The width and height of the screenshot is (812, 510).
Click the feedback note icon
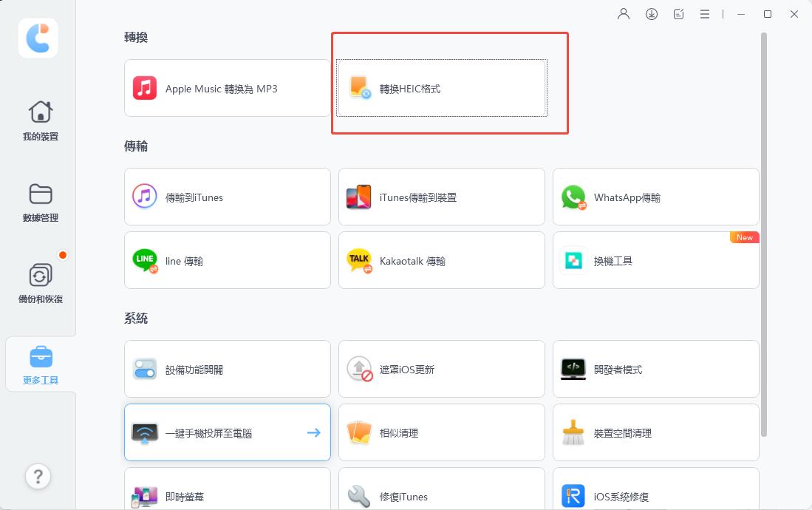pyautogui.click(x=678, y=14)
